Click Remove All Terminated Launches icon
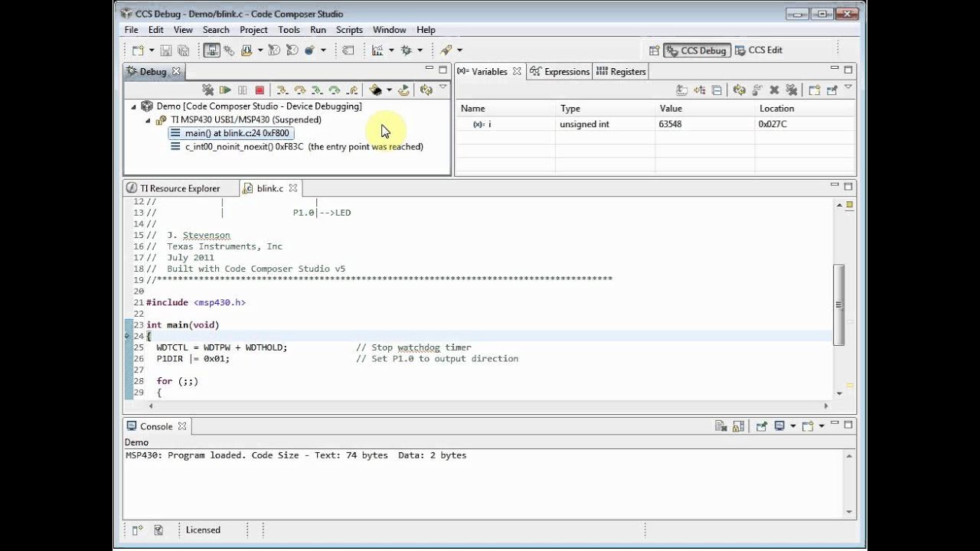Screen dimensions: 980x551 coord(207,90)
